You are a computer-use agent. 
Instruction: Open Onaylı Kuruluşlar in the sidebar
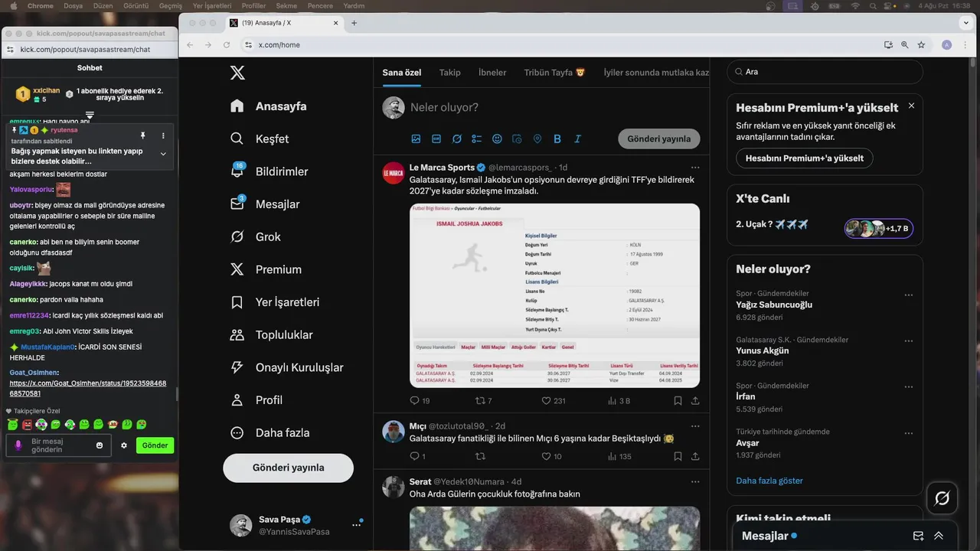click(287, 367)
